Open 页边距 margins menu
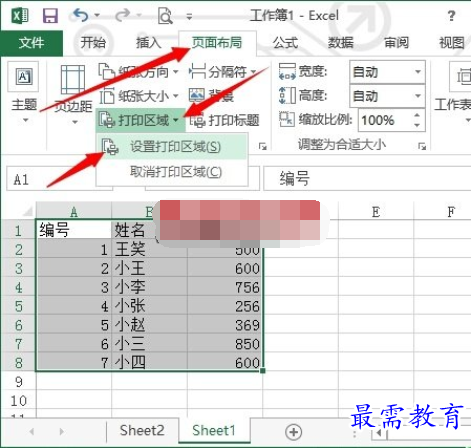 click(73, 95)
